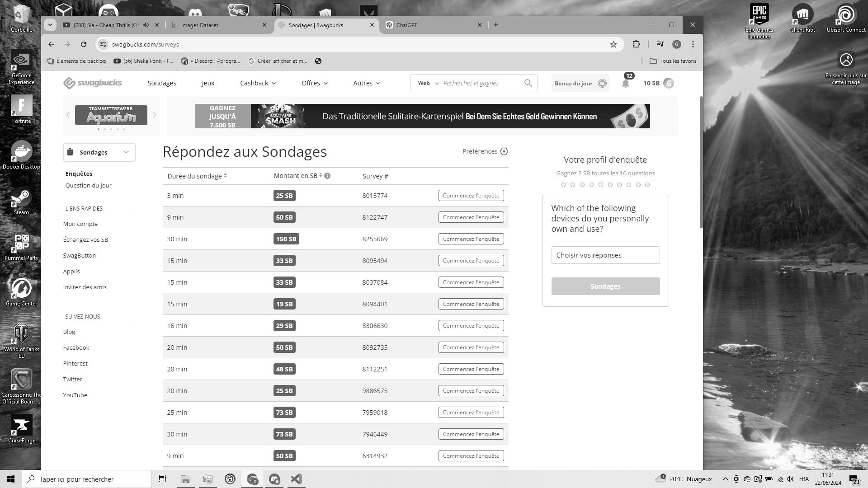Show hidden system tray icons
Image resolution: width=868 pixels, height=488 pixels.
725,479
